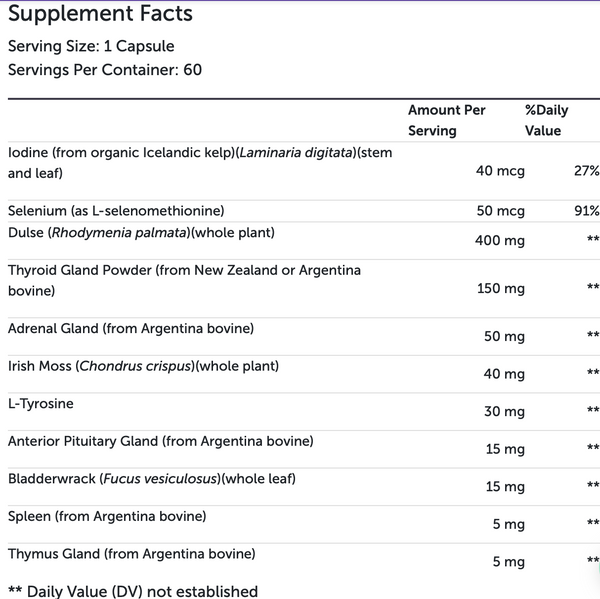
Task: Select the %Daily Value column header
Action: click(x=546, y=120)
